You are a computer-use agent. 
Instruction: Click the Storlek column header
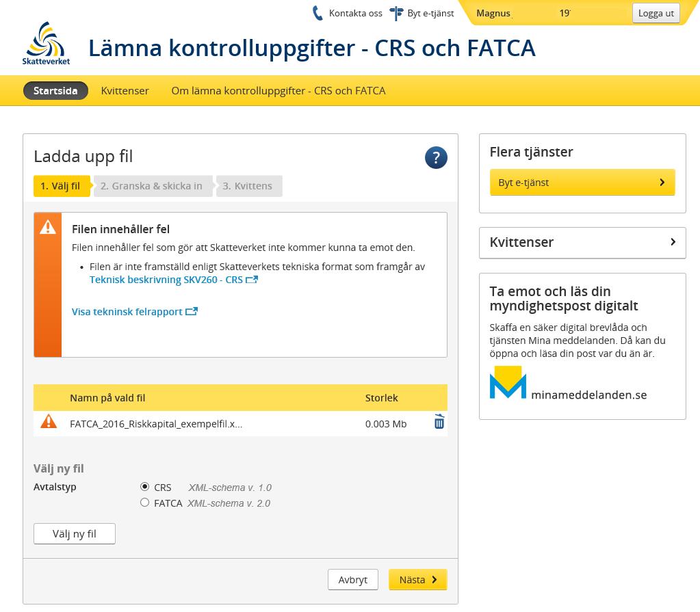(x=381, y=398)
